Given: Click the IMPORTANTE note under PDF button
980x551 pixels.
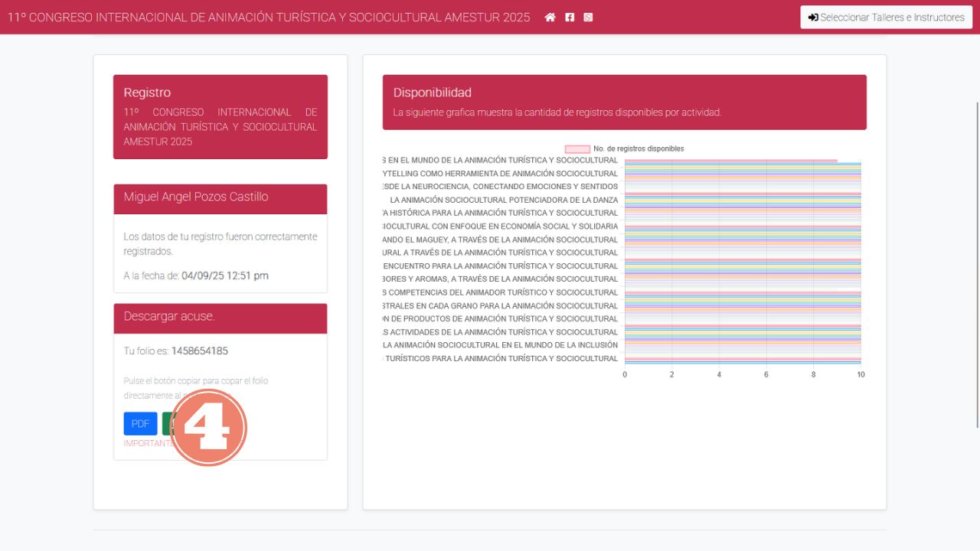Looking at the screenshot, I should pyautogui.click(x=145, y=443).
